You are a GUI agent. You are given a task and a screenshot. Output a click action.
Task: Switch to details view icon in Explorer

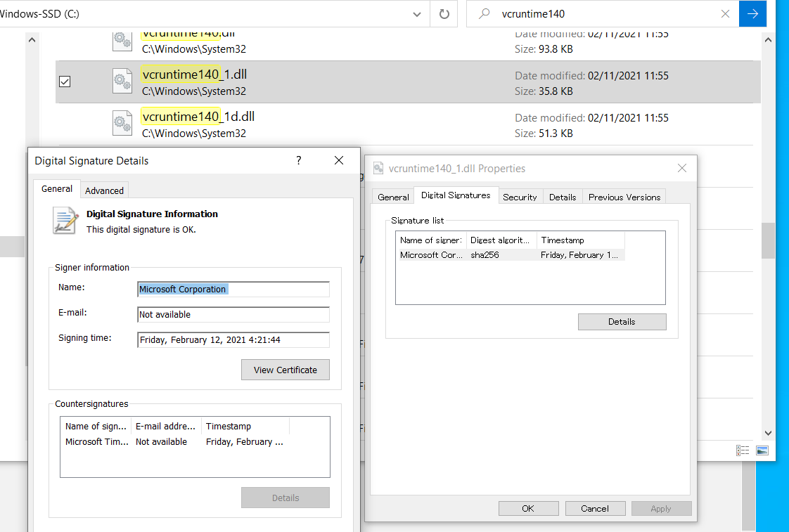743,450
